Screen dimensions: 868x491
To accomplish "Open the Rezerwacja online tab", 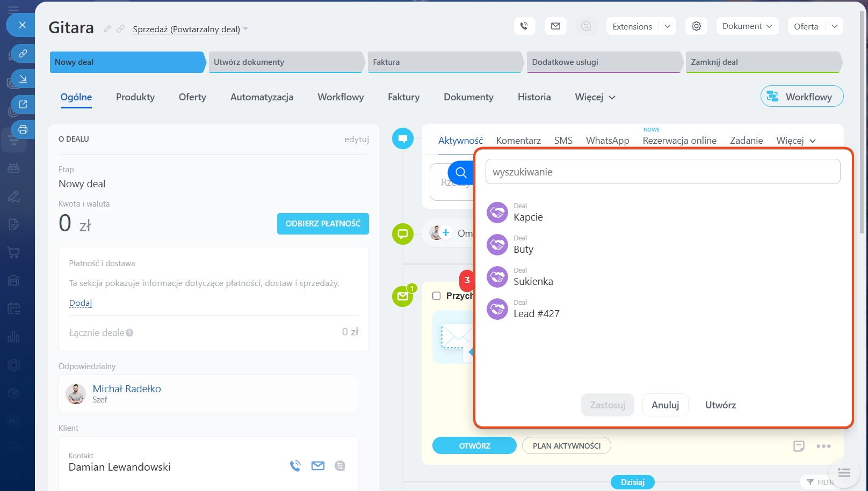I will [679, 141].
